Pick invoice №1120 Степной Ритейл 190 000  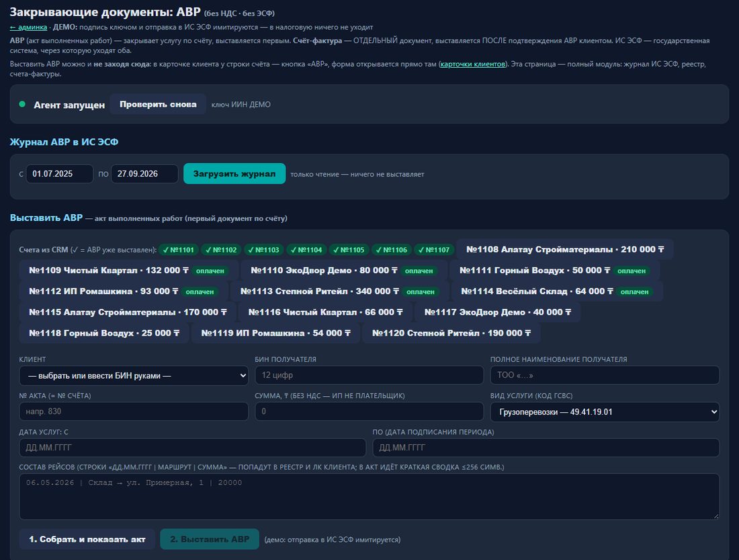coord(451,333)
